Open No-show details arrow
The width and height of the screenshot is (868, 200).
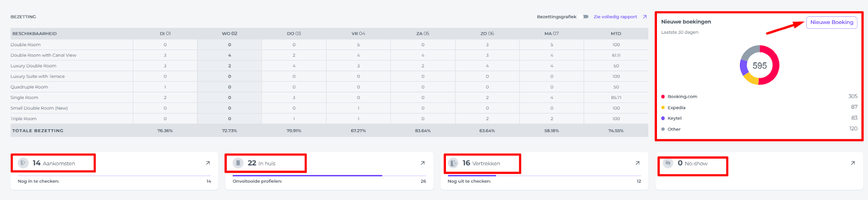pos(852,163)
